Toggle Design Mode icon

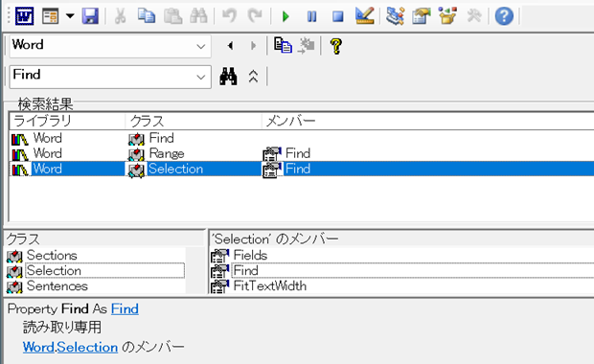(364, 16)
